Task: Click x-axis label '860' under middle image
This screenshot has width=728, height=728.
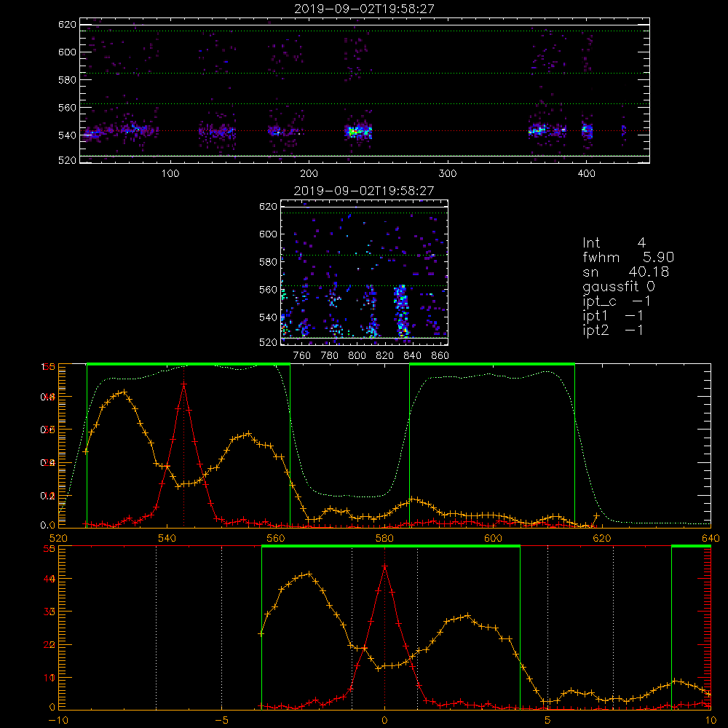Action: point(440,356)
